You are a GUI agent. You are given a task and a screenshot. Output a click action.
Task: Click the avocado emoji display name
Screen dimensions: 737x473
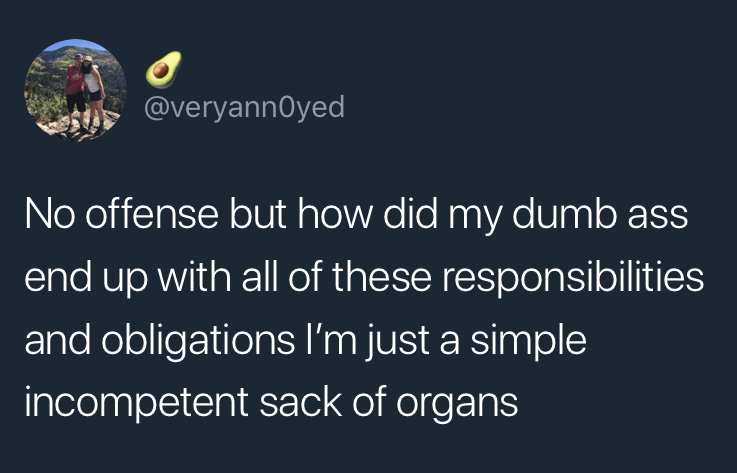pyautogui.click(x=158, y=71)
